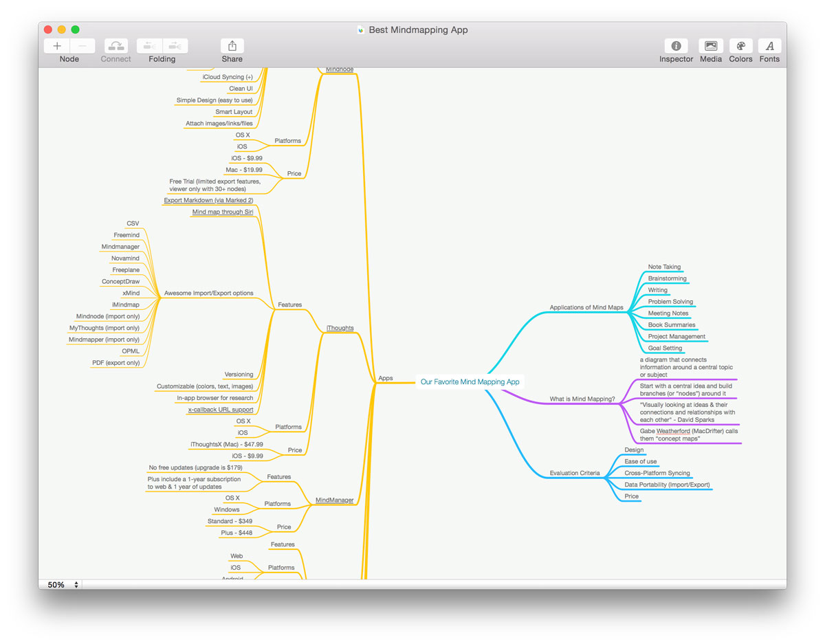The image size is (825, 644).
Task: Select the MindManager node
Action: (x=334, y=500)
